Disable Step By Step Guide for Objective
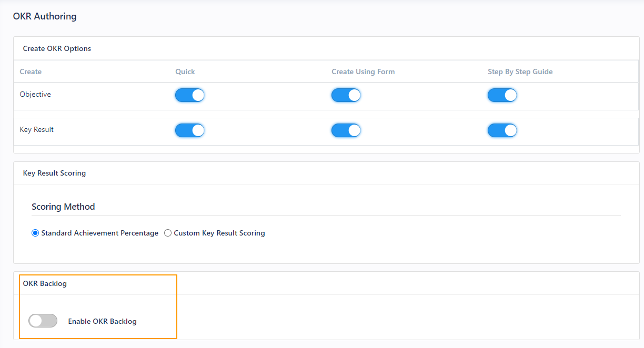644x348 pixels. [502, 95]
